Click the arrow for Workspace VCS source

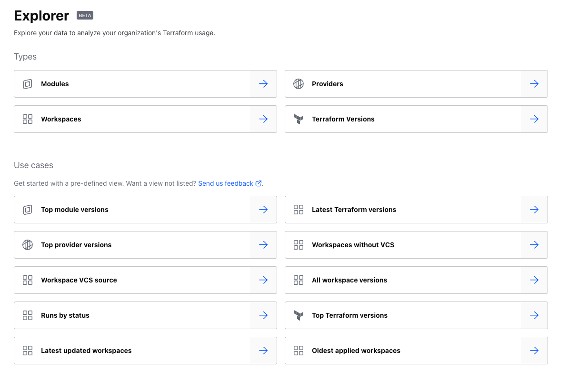coord(263,280)
